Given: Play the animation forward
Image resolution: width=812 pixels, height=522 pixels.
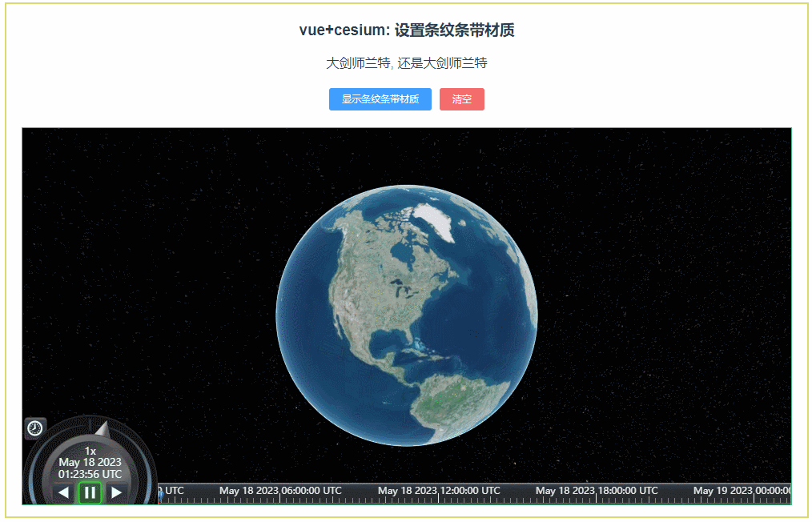Looking at the screenshot, I should coord(117,492).
